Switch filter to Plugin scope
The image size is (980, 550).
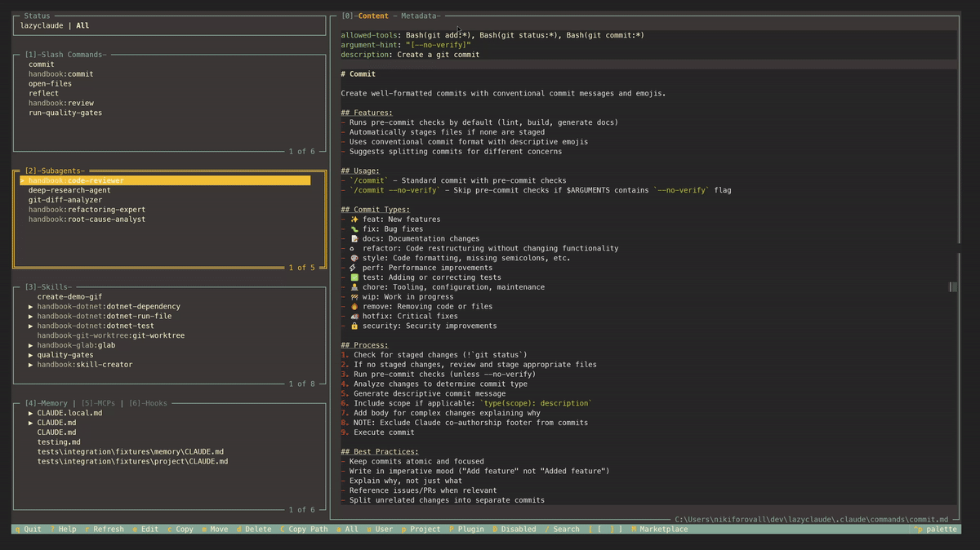coord(466,529)
